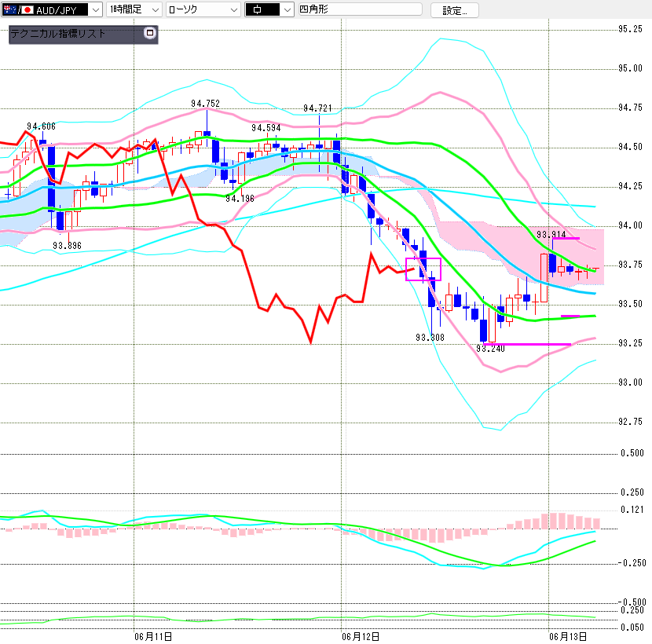Image resolution: width=652 pixels, height=644 pixels.
Task: Click the 93.00 price axis value
Action: (630, 382)
